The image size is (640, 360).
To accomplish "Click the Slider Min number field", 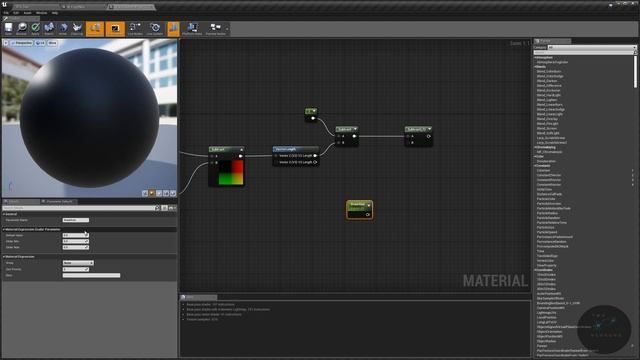I will (x=76, y=241).
